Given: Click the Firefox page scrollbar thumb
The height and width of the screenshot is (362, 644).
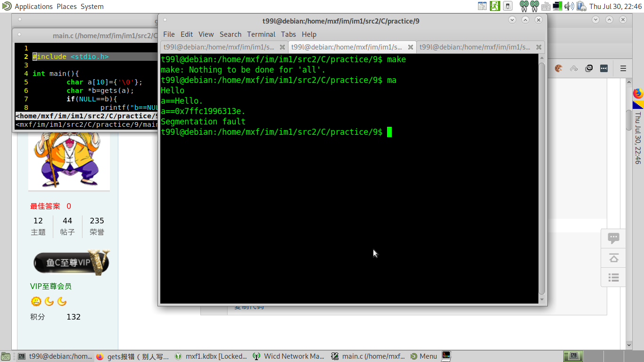Looking at the screenshot, I should point(629,120).
